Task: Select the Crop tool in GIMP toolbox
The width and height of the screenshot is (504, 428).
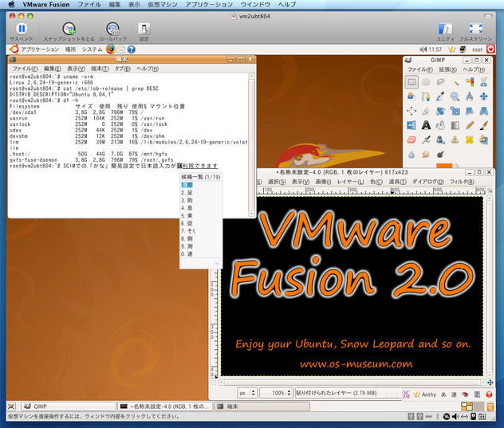Action: pyautogui.click(x=426, y=111)
